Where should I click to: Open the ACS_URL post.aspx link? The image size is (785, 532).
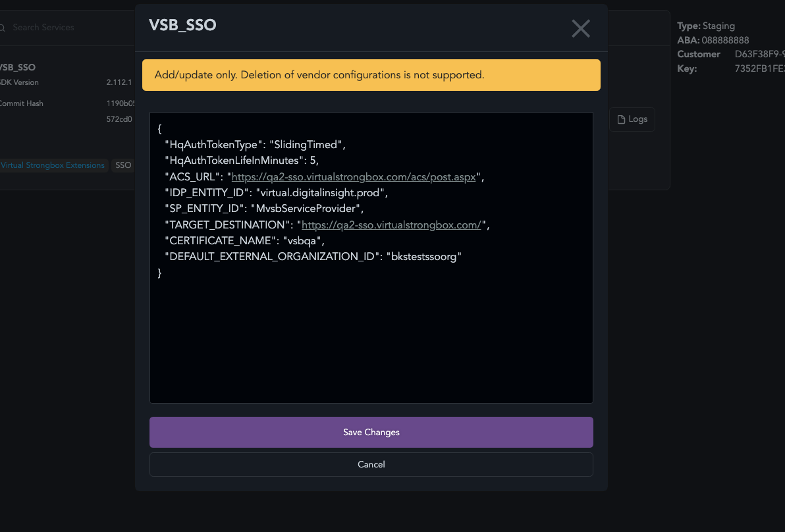coord(354,176)
